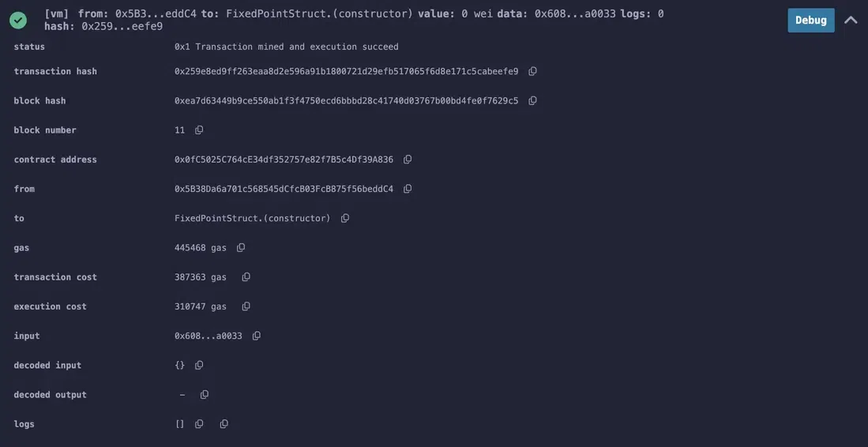The width and height of the screenshot is (868, 447).
Task: Copy the block hash value
Action: click(x=532, y=100)
